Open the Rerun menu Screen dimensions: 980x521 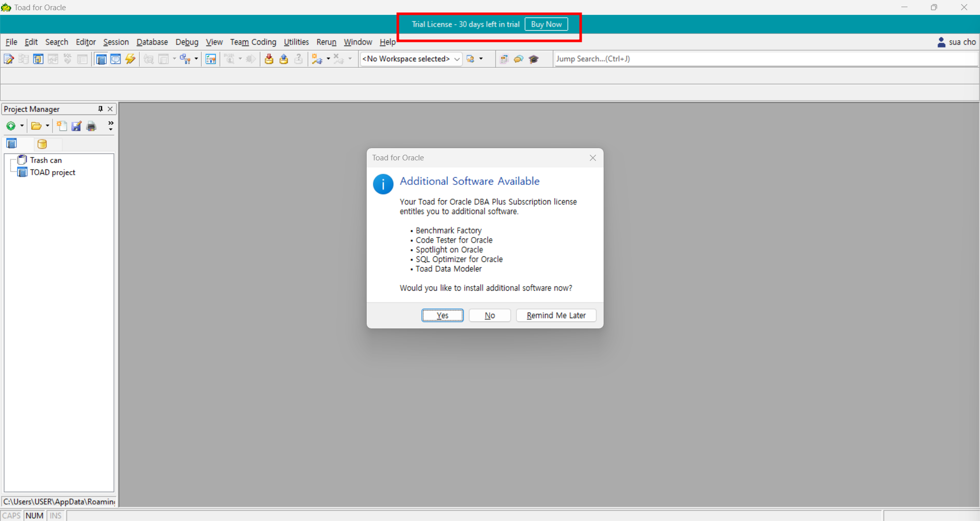[326, 42]
